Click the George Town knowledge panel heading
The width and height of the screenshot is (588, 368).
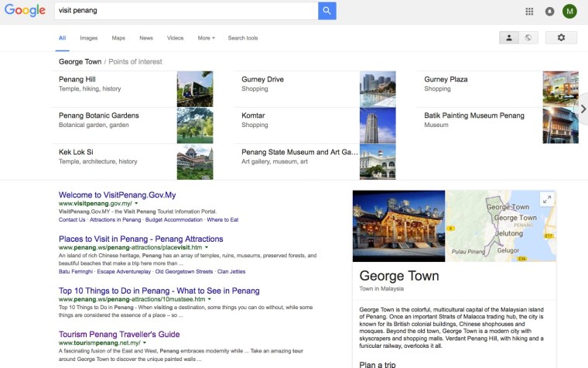[399, 276]
